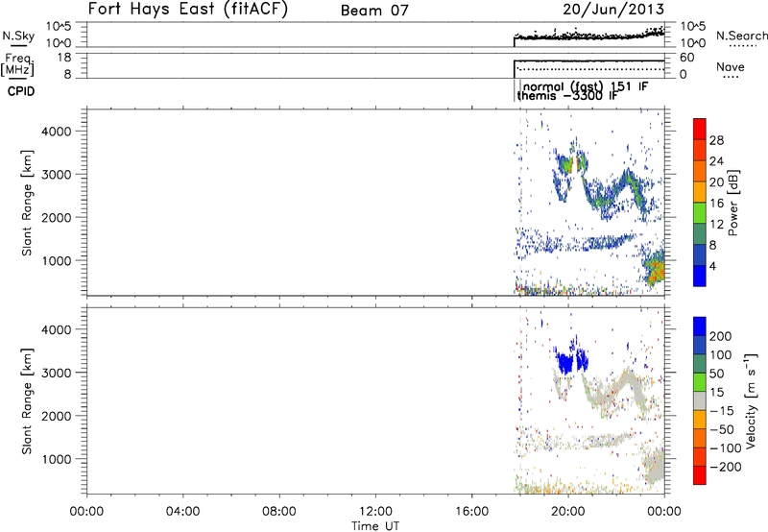Click the 'N.Search' legend label
This screenshot has width=768, height=532.
click(x=741, y=36)
